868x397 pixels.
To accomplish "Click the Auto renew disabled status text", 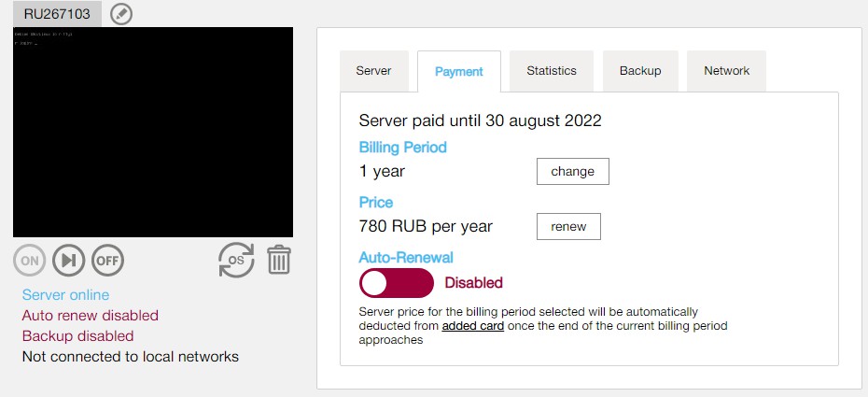I will (91, 316).
